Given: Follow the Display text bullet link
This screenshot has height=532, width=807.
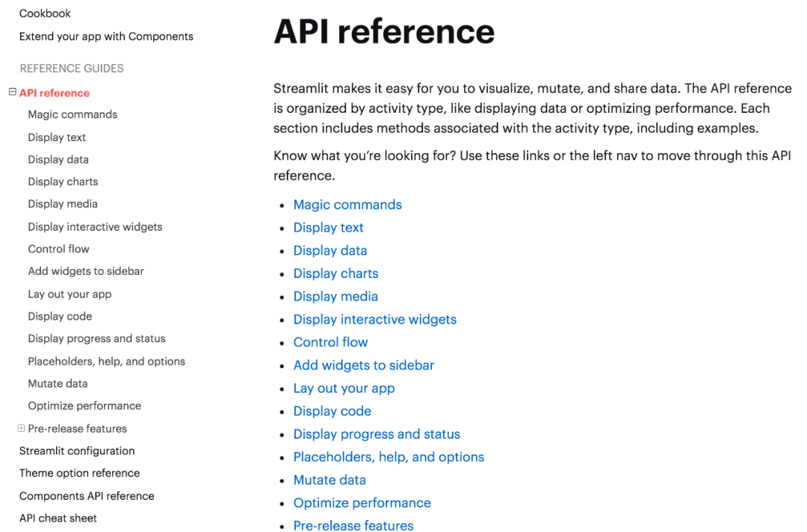Looking at the screenshot, I should pyautogui.click(x=328, y=227).
